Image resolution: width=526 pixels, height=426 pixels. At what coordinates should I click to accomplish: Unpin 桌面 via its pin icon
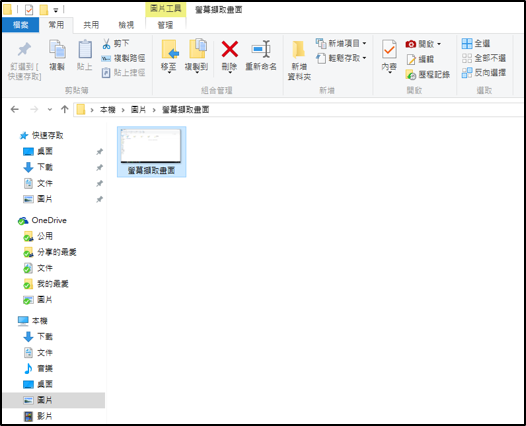pyautogui.click(x=99, y=152)
